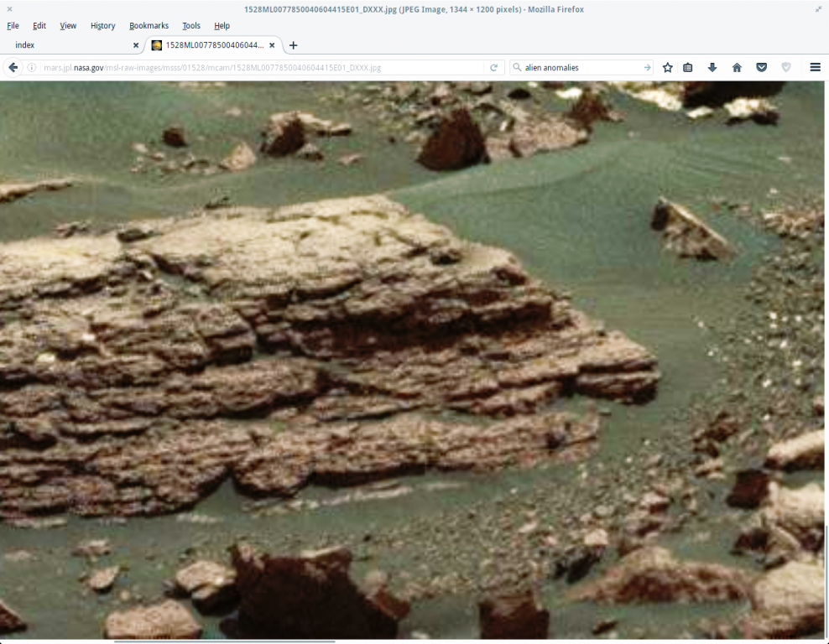Reload the page with the refresh icon

494,67
